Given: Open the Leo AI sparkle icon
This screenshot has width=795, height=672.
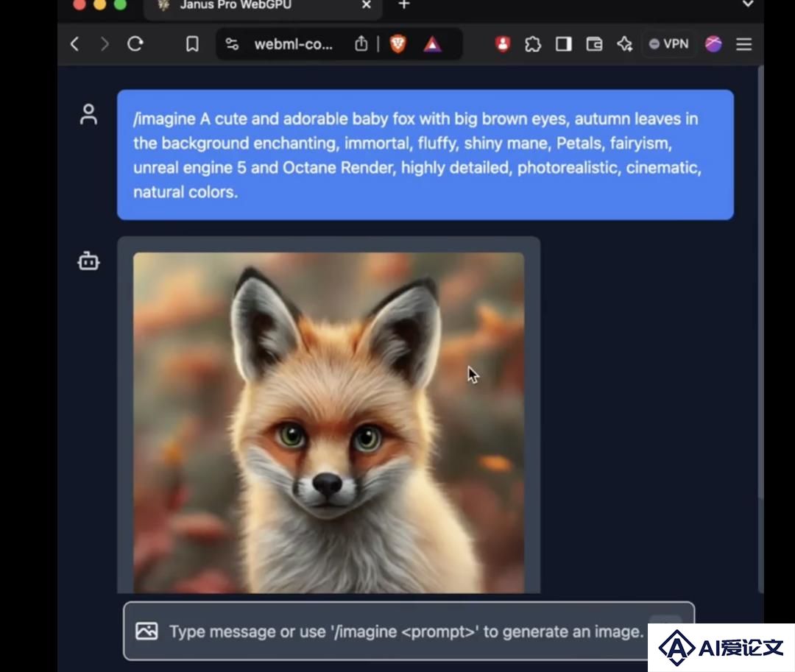Looking at the screenshot, I should click(x=625, y=44).
